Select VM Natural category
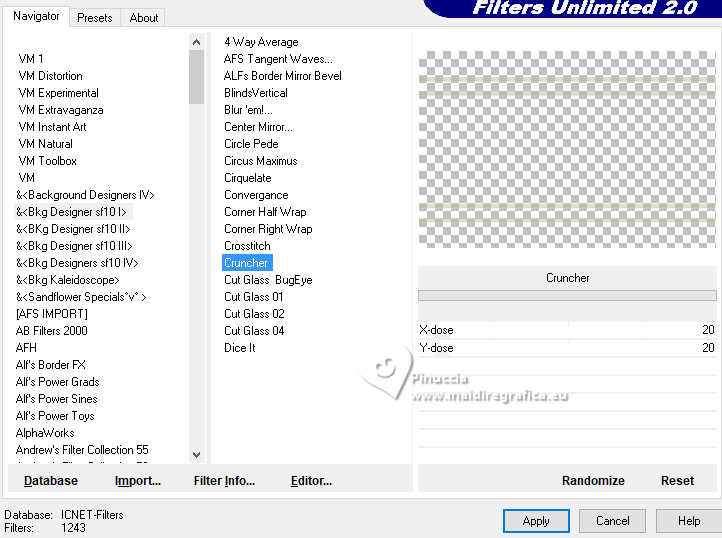The image size is (722, 538). [x=46, y=144]
